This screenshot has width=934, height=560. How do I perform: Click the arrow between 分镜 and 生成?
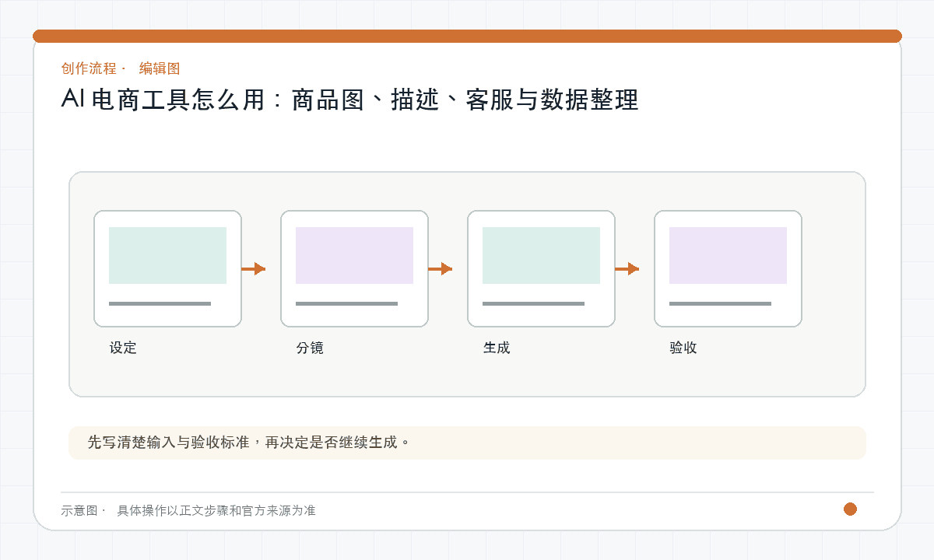[441, 269]
